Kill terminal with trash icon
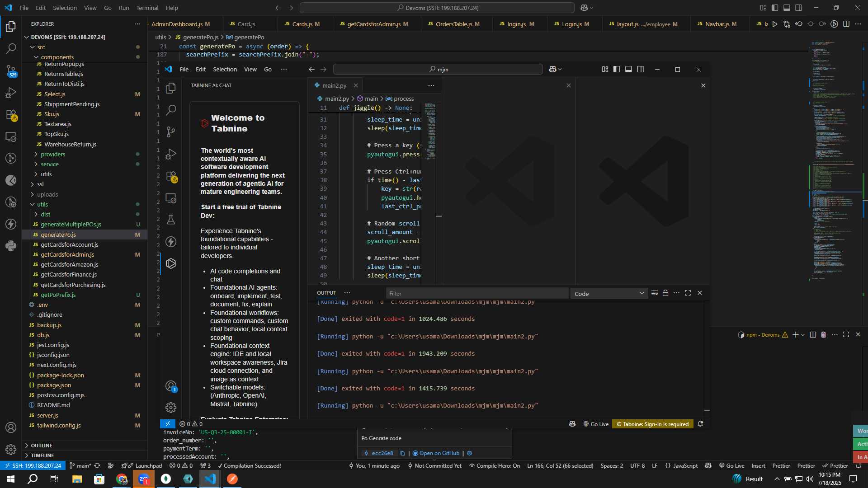Viewport: 868px width, 488px height. tap(823, 335)
